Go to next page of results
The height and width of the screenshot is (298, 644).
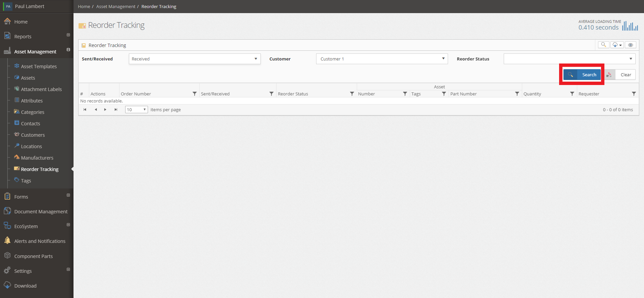click(x=105, y=110)
